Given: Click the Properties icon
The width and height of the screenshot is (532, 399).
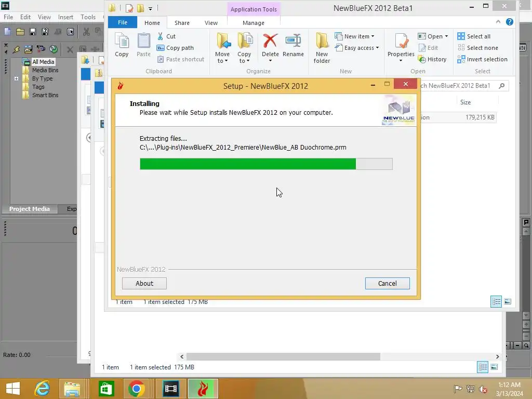Looking at the screenshot, I should coord(401,47).
